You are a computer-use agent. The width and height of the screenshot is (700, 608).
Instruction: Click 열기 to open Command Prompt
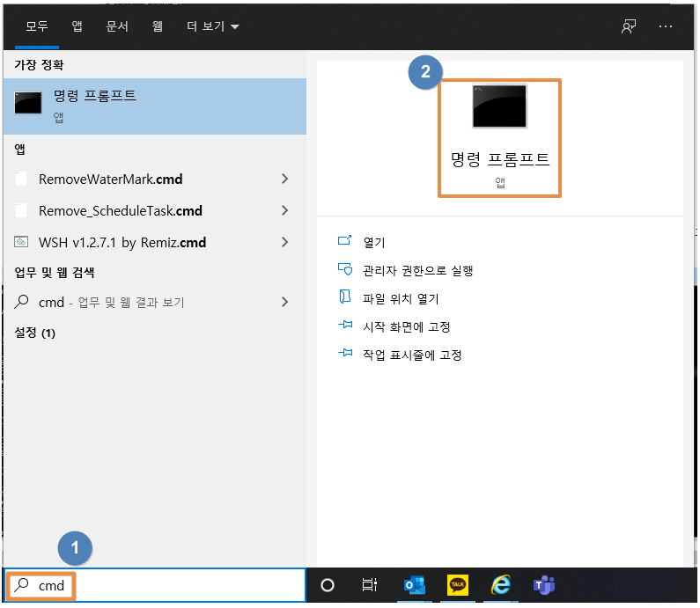(x=374, y=242)
